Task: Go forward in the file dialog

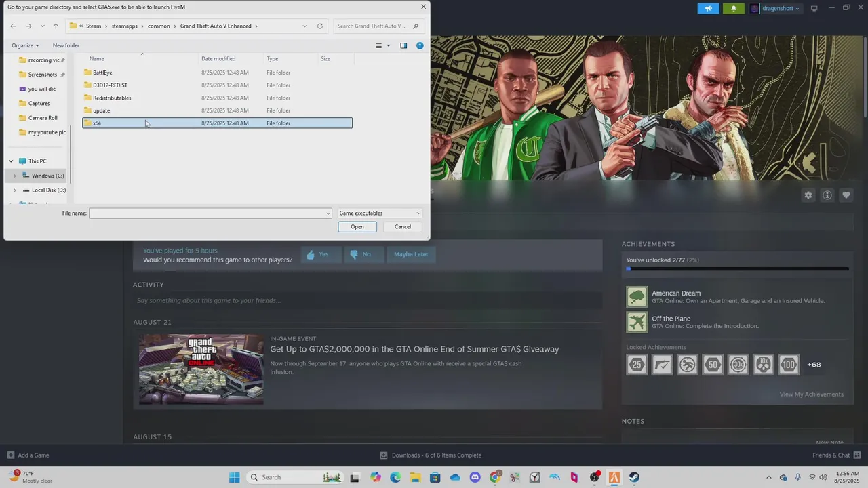Action: coord(28,26)
